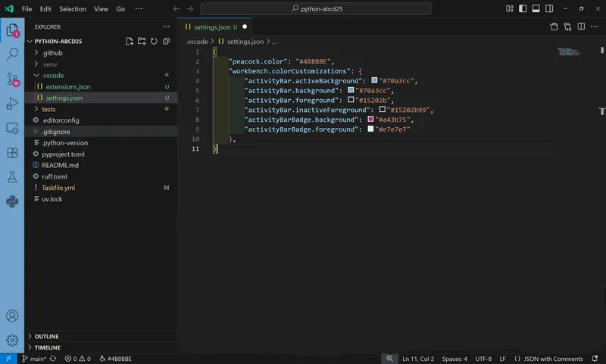Click the #70a3cc swatch for activityBar.activeBackground

point(374,80)
